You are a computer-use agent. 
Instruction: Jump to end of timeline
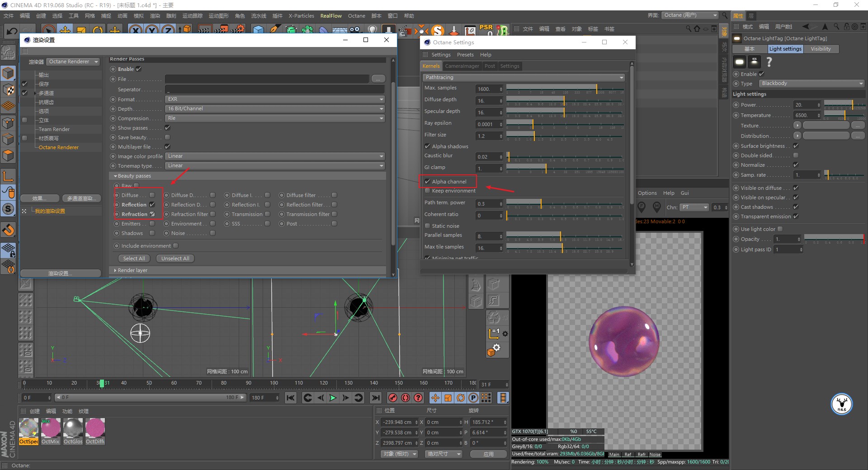click(376, 398)
